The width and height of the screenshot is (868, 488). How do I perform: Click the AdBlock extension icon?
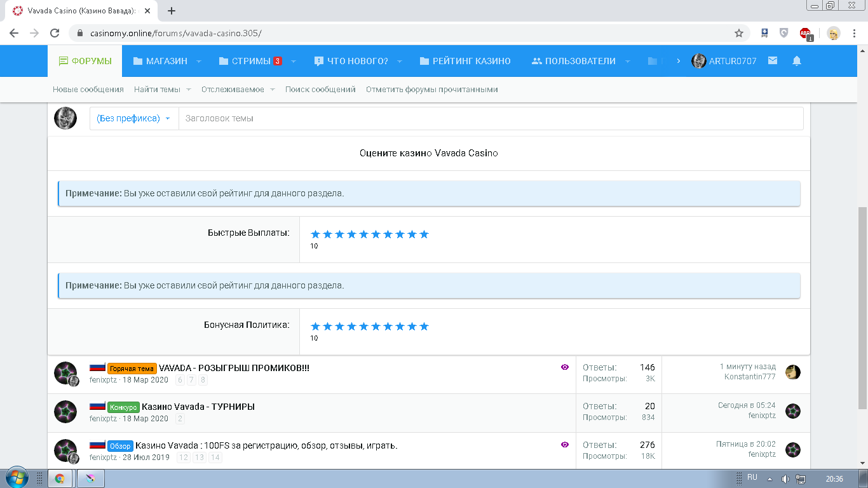[x=806, y=33]
